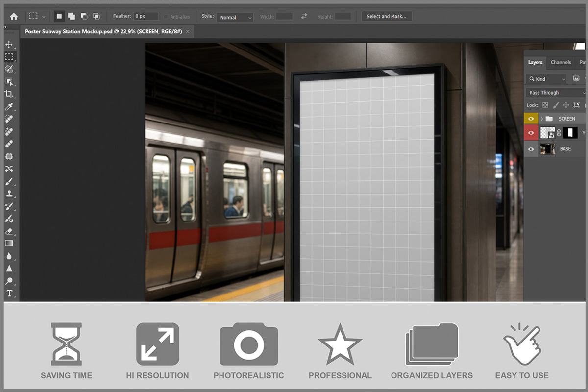The width and height of the screenshot is (588, 392).
Task: Select the BASE layer name
Action: (x=565, y=149)
